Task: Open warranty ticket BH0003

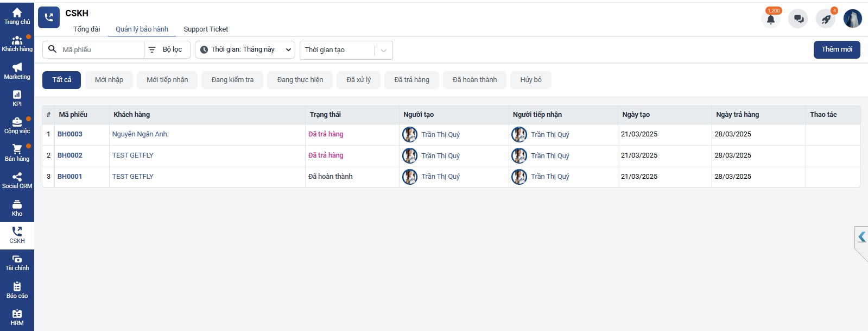Action: click(70, 134)
